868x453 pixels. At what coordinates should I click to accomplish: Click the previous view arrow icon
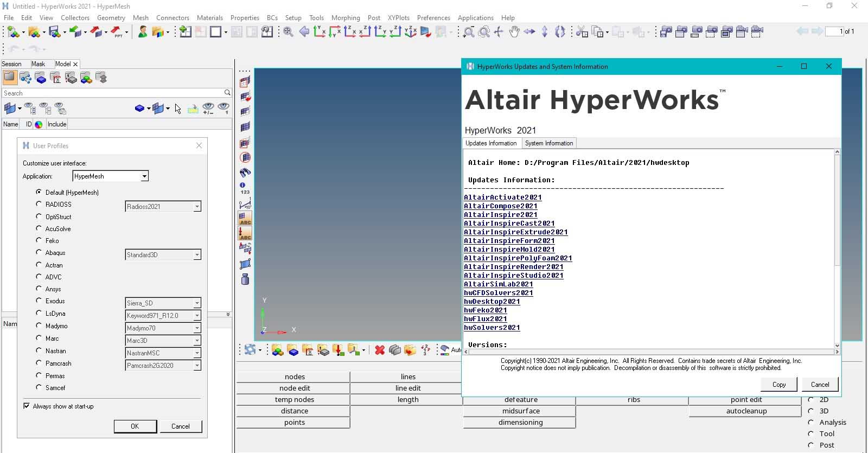tap(304, 32)
